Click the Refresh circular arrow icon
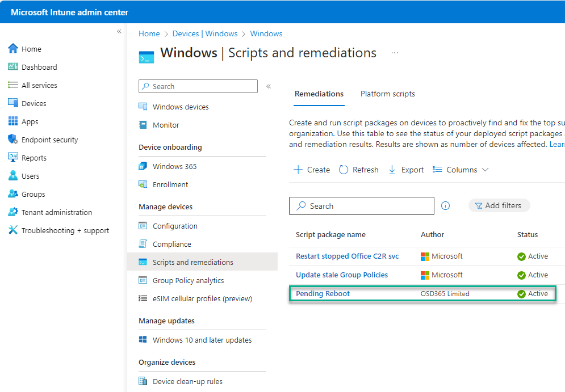The image size is (565, 392). click(344, 170)
